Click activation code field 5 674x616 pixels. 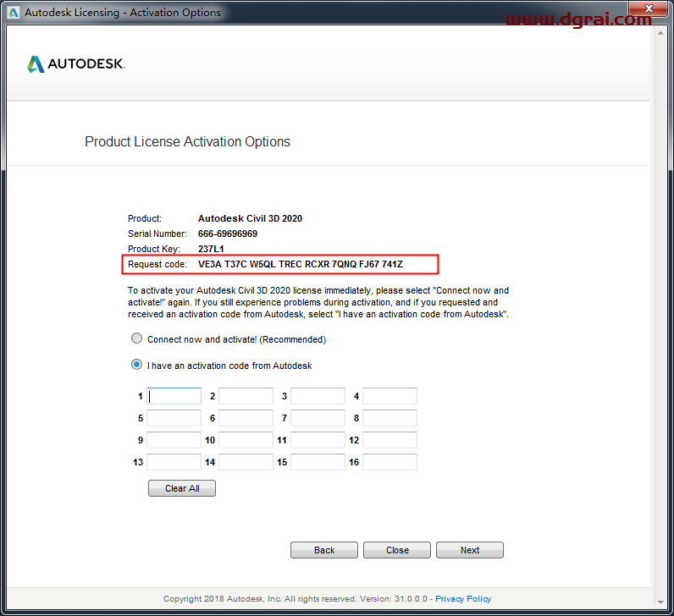click(174, 418)
